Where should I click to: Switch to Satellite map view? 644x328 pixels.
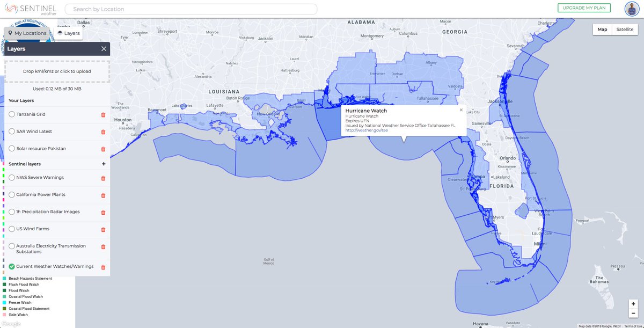[x=624, y=30]
